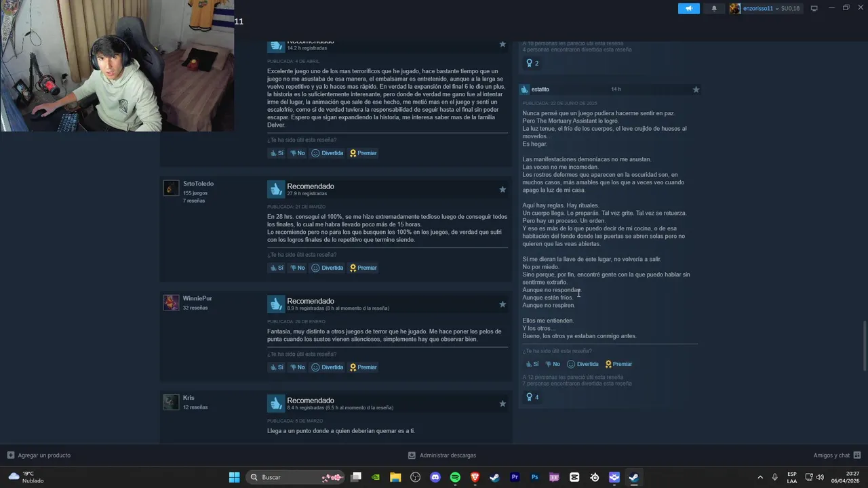
Task: Click thumbs-up icon on SrtoToledo's review
Action: pyautogui.click(x=275, y=189)
